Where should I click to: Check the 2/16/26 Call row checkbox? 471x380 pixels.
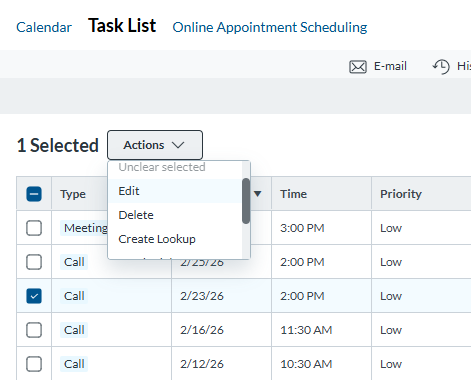(x=34, y=330)
